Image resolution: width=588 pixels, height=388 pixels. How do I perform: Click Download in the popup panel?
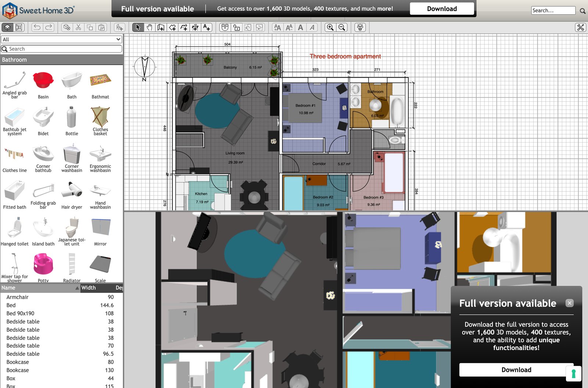point(516,370)
